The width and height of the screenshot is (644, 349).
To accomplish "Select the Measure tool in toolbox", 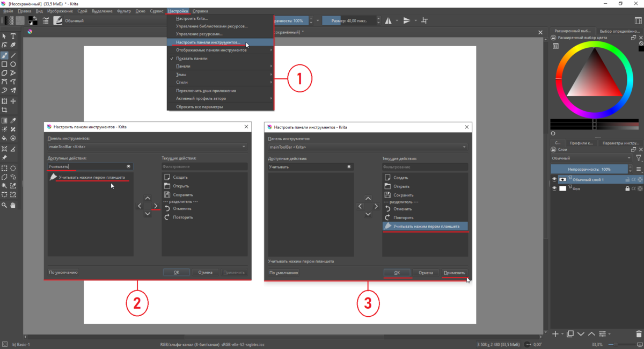I will tap(13, 148).
